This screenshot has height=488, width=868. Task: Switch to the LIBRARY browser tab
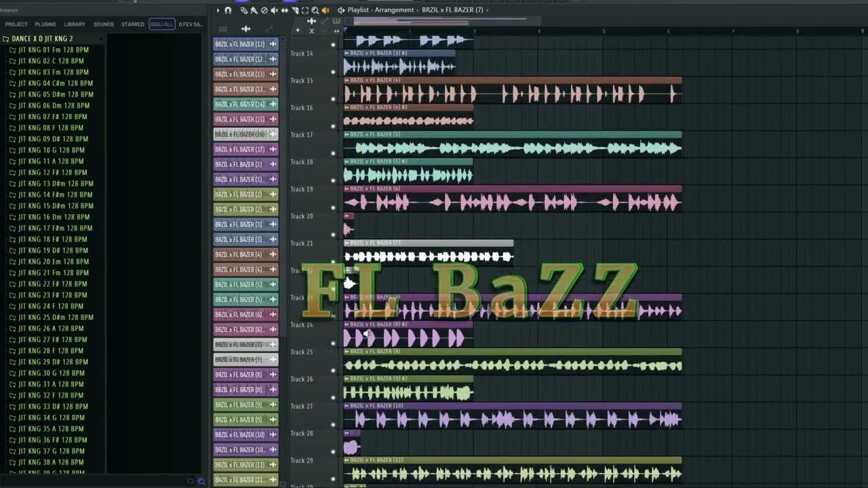(x=75, y=24)
